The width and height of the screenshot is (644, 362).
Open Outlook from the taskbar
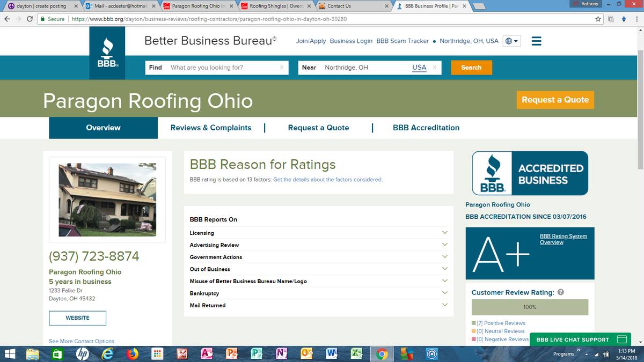pyautogui.click(x=306, y=354)
